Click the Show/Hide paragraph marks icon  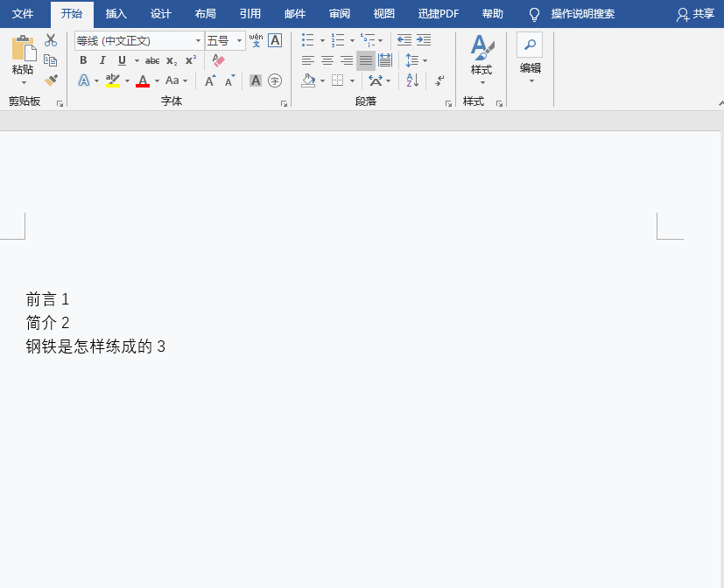point(439,80)
